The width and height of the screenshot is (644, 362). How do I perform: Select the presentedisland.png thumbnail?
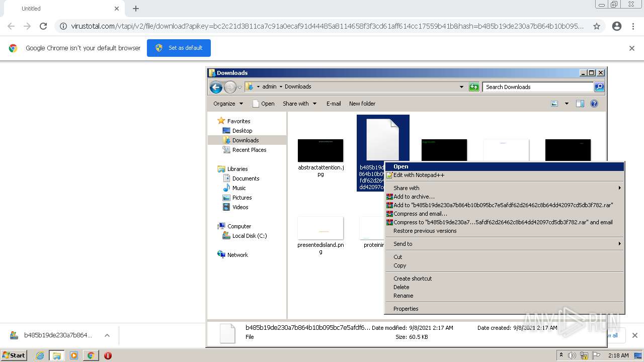(320, 228)
